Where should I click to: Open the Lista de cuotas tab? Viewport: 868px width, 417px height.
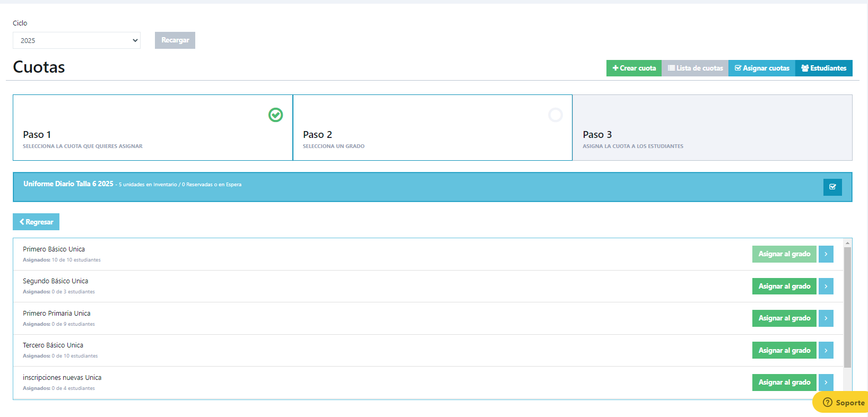(x=695, y=68)
